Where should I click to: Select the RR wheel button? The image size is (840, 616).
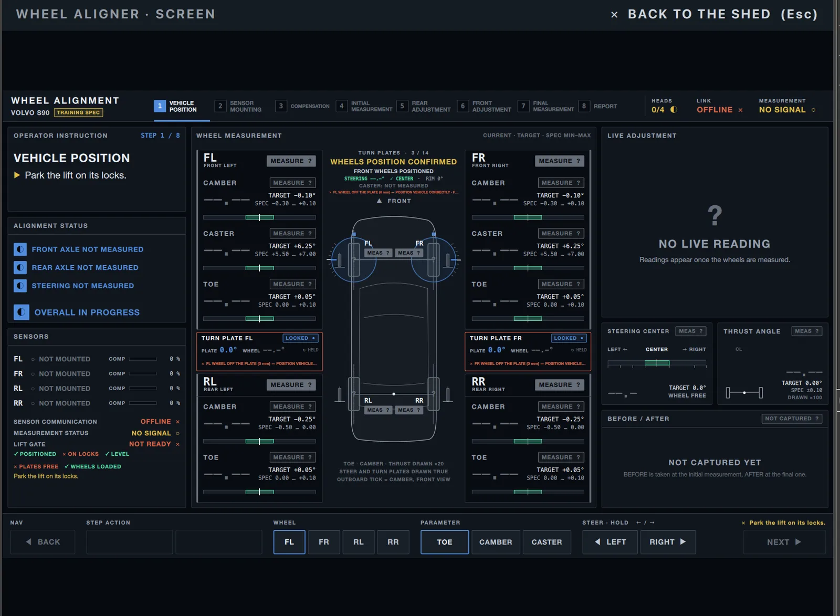tap(393, 542)
